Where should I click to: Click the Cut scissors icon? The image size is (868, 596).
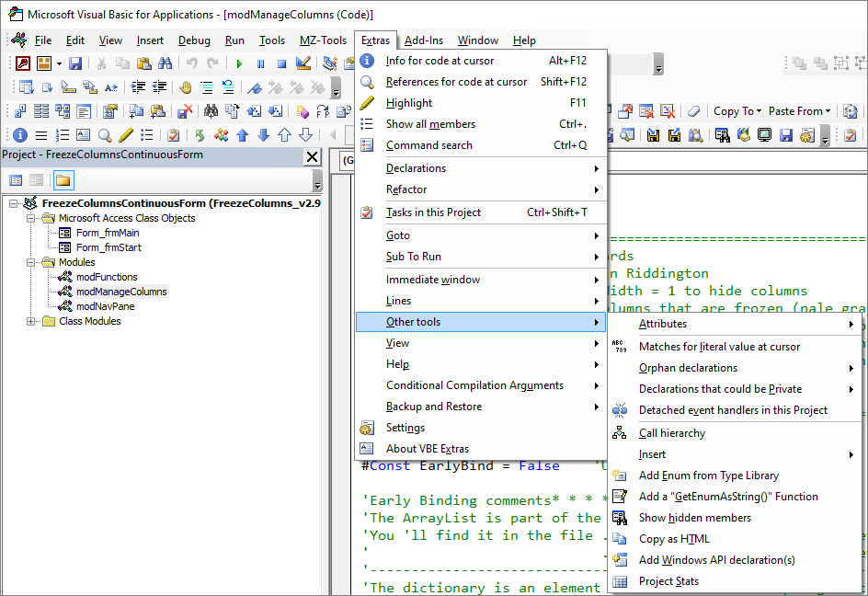(101, 63)
